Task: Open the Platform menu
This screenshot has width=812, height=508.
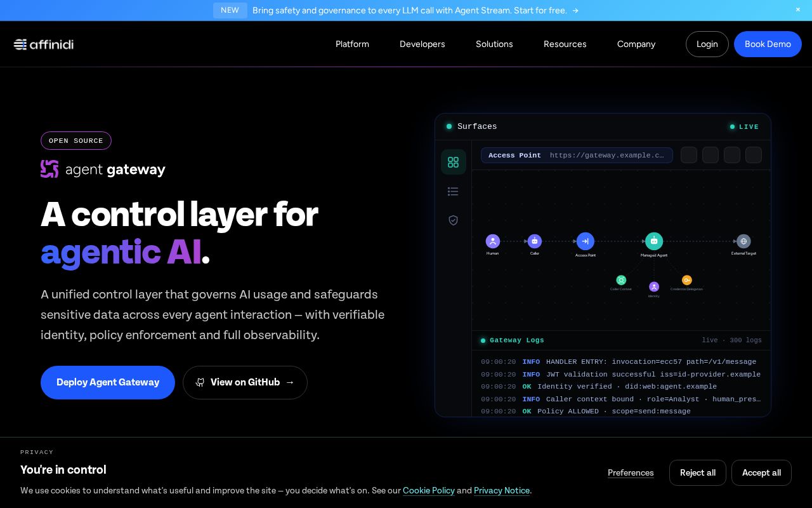Action: [352, 44]
